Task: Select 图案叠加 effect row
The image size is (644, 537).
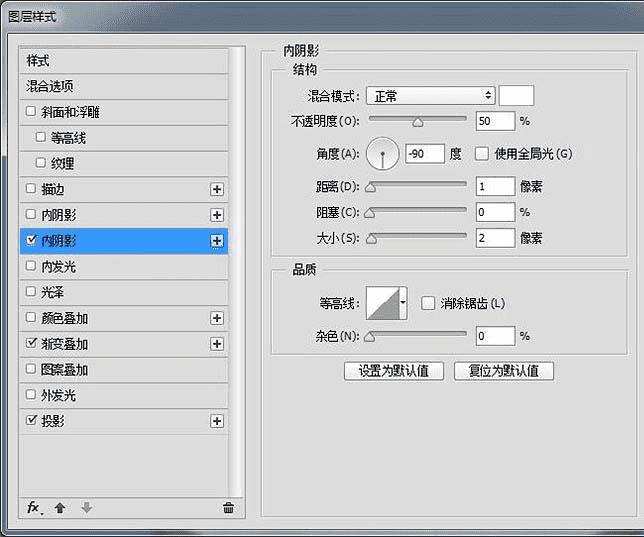Action: tap(123, 370)
